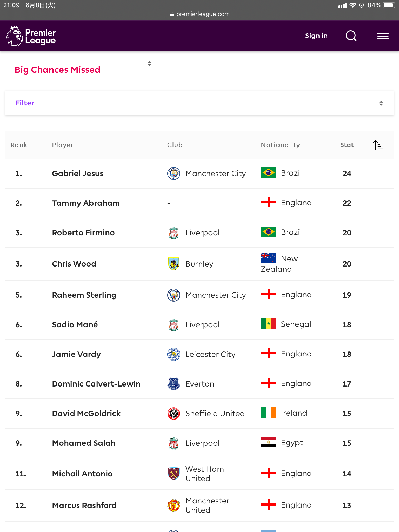This screenshot has width=399, height=532.
Task: Tap the premierleague.com address bar
Action: 199,14
